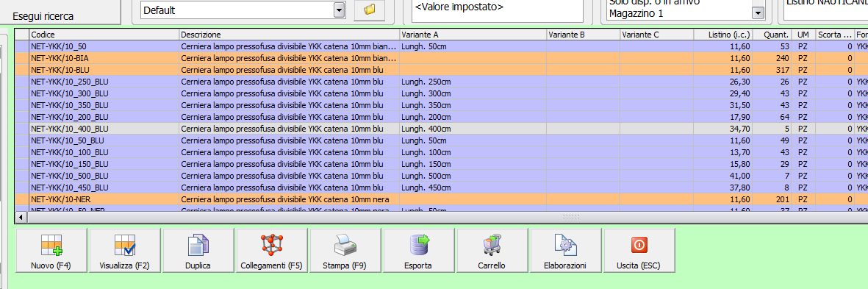Image resolution: width=868 pixels, height=289 pixels.
Task: Click the Variante B column header
Action: (x=583, y=35)
